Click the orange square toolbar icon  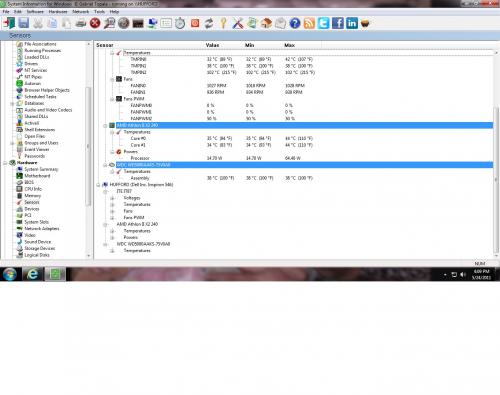(x=195, y=23)
